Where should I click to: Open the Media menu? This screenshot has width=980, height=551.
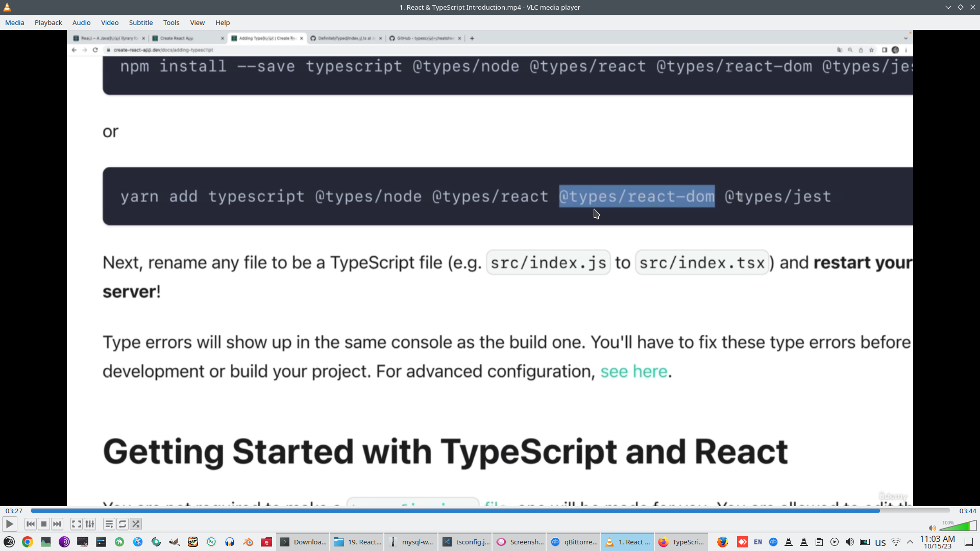14,22
